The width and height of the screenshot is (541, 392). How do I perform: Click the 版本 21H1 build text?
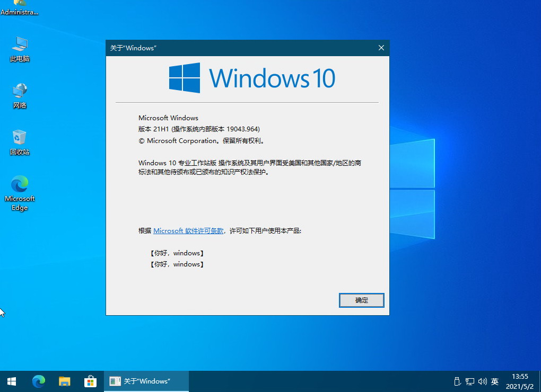pos(199,129)
